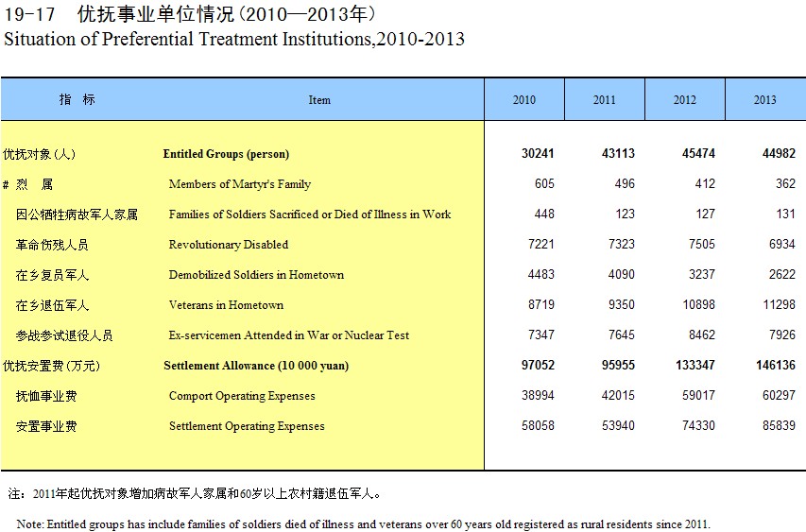Select "Settlement Allowance (10 000 yuan)" label
Image resolution: width=806 pixels, height=532 pixels.
[249, 366]
